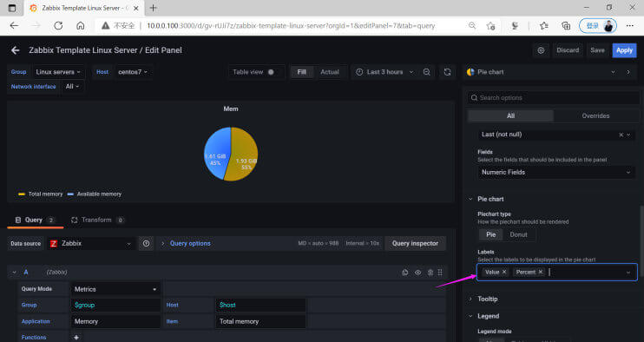The image size is (644, 342).
Task: Open the browser home page
Action: (x=81, y=25)
